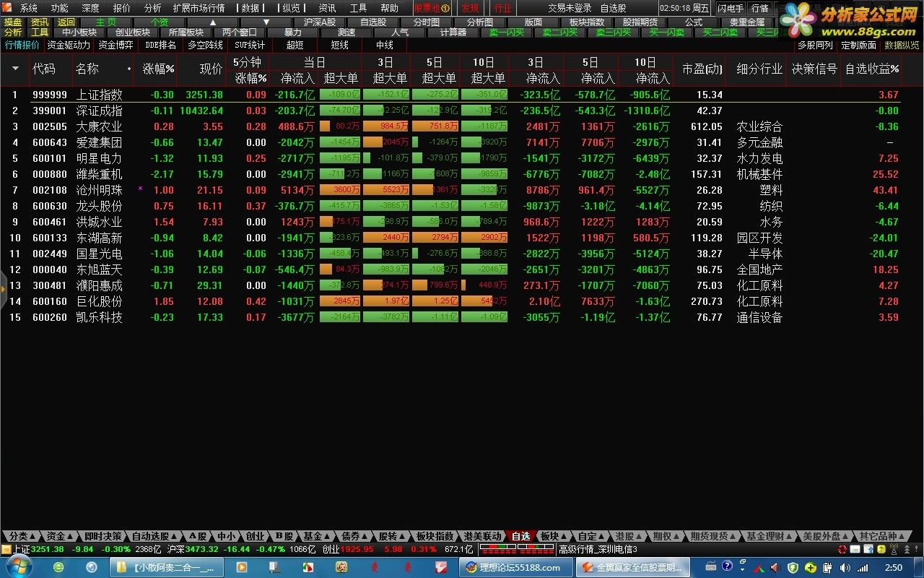Expand the 债券 bottom tab menu

click(355, 536)
